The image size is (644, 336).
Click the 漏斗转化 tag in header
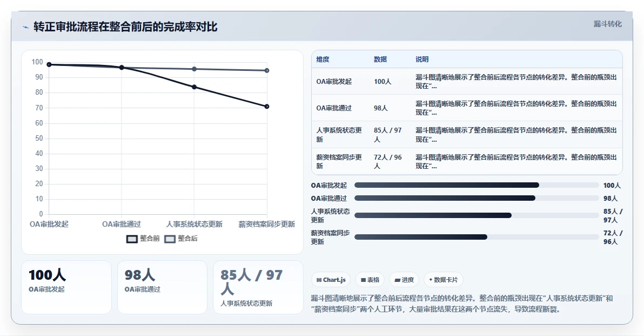pos(607,24)
